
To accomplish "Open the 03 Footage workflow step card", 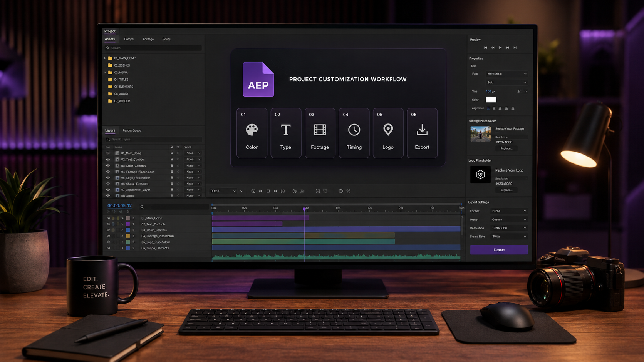I will [320, 133].
